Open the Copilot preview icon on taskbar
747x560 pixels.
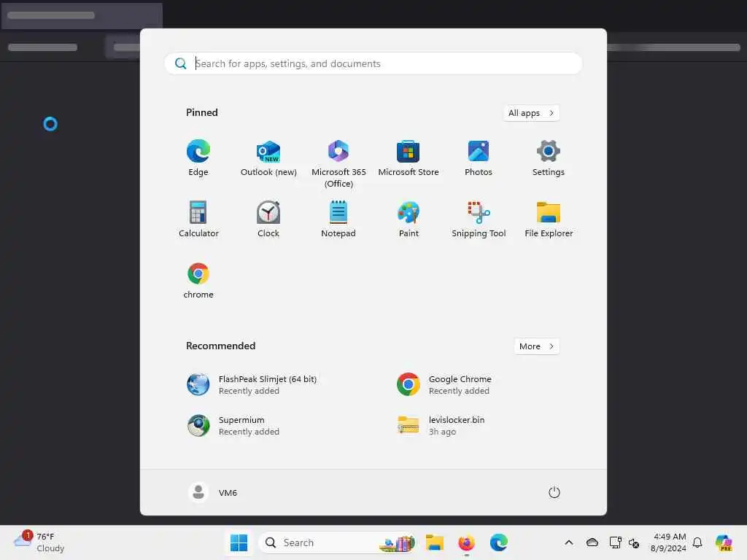point(723,542)
